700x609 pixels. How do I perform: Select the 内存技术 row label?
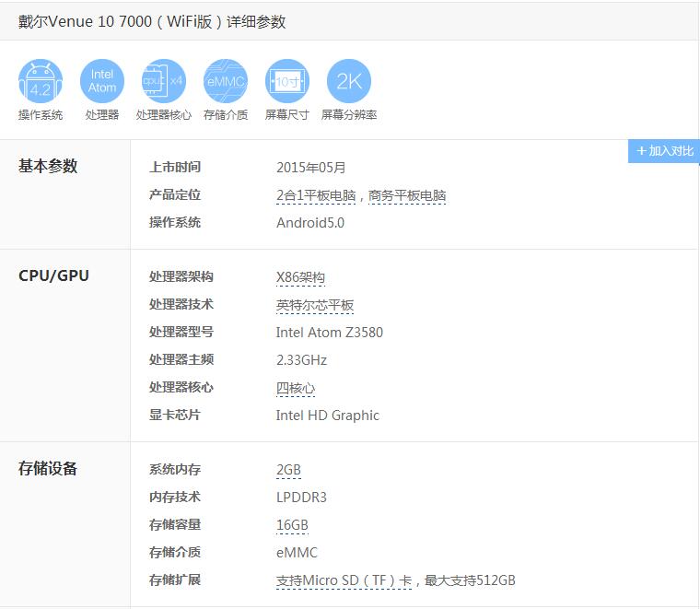[175, 498]
